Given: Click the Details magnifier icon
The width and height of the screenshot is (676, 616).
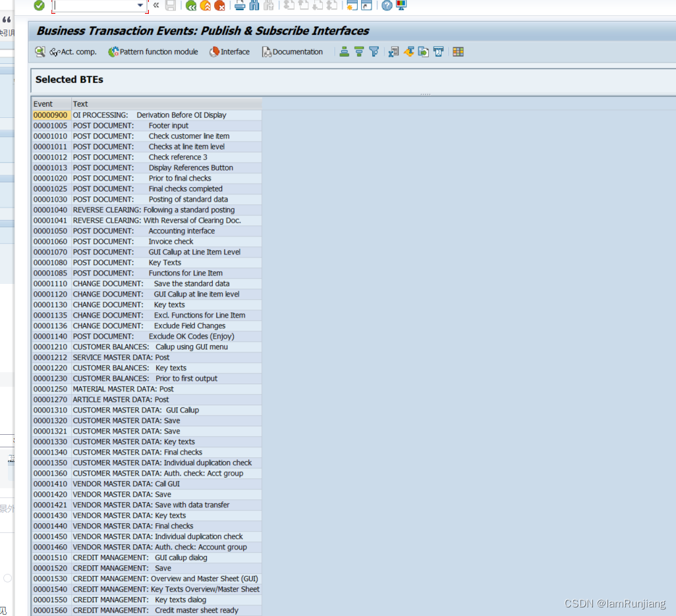Looking at the screenshot, I should tap(40, 52).
